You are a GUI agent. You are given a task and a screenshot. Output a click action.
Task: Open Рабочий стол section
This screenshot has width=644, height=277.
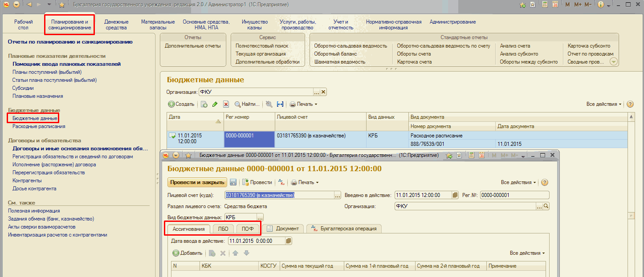(23, 24)
